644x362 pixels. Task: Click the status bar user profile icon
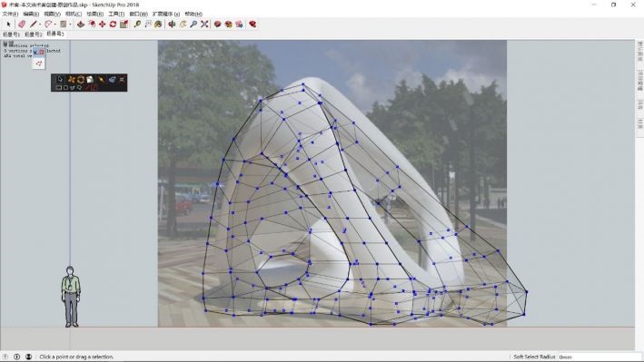click(x=28, y=357)
